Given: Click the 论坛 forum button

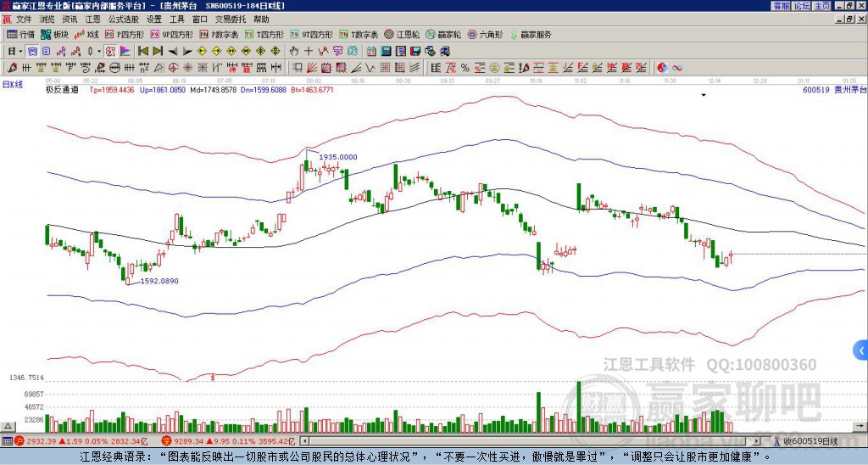Looking at the screenshot, I should click(x=802, y=6).
